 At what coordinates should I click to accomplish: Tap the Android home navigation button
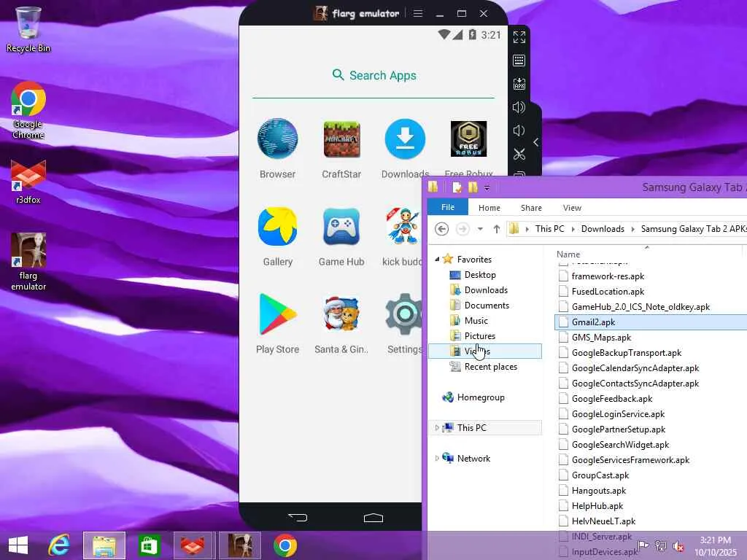coord(373,518)
